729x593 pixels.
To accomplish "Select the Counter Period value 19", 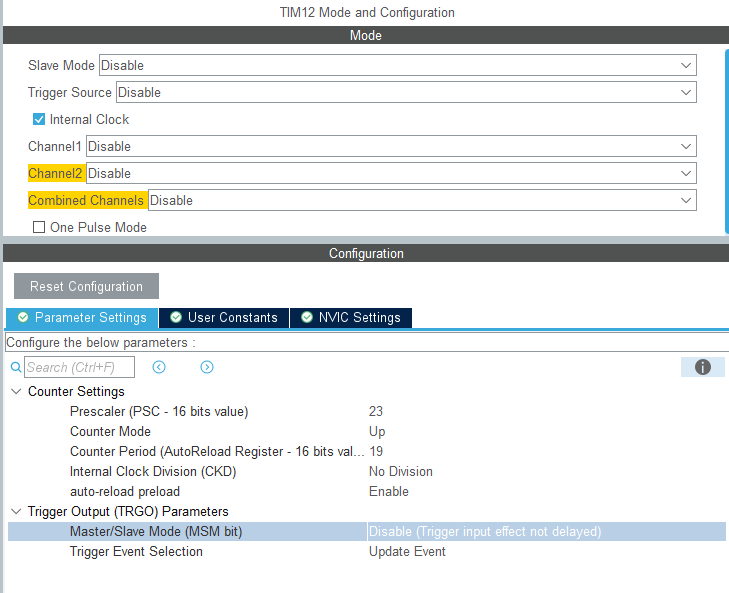I will (376, 452).
